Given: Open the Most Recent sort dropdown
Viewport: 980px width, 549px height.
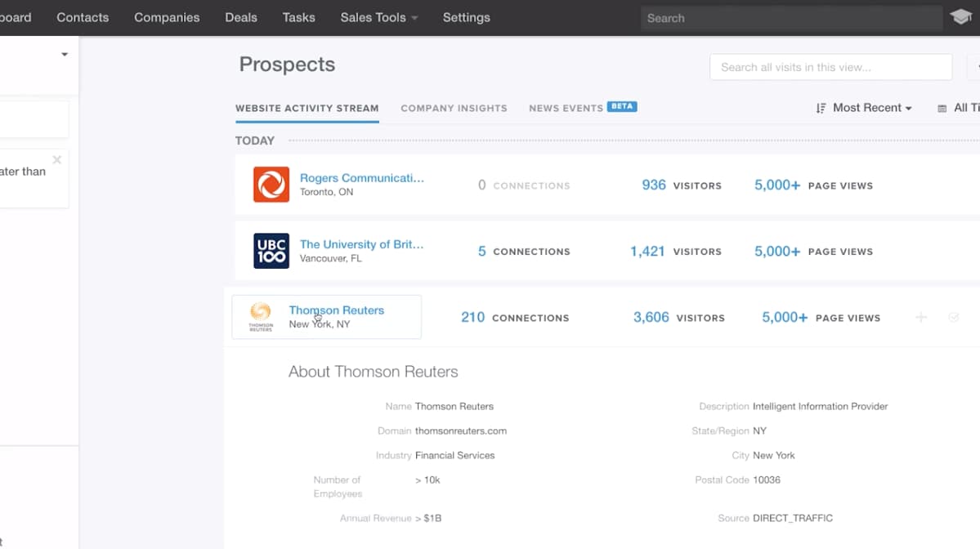Looking at the screenshot, I should tap(871, 108).
